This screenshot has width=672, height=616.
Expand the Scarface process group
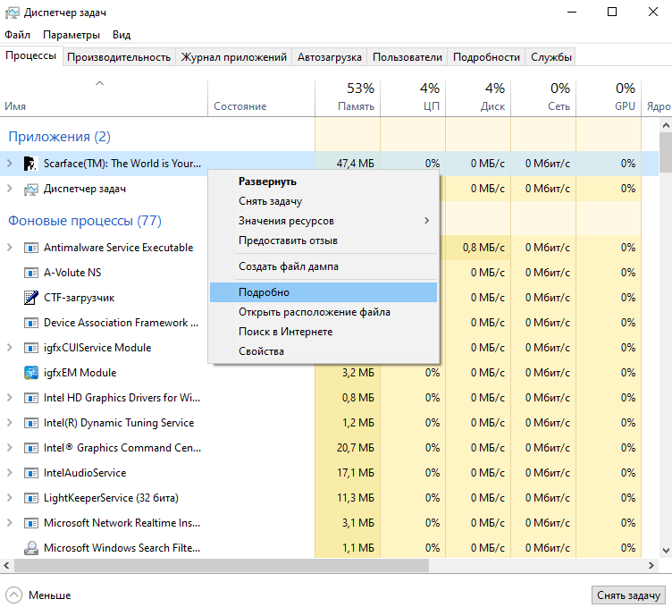[x=10, y=164]
